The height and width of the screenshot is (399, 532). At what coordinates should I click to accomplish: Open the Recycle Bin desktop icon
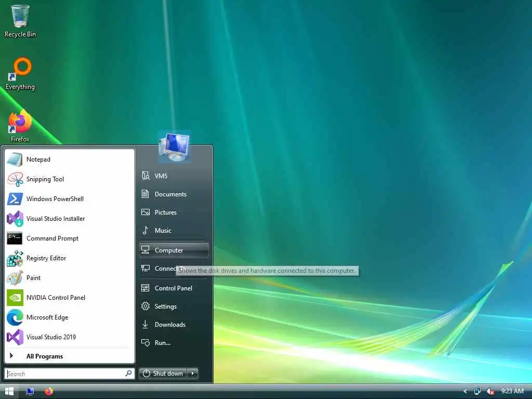coord(20,20)
